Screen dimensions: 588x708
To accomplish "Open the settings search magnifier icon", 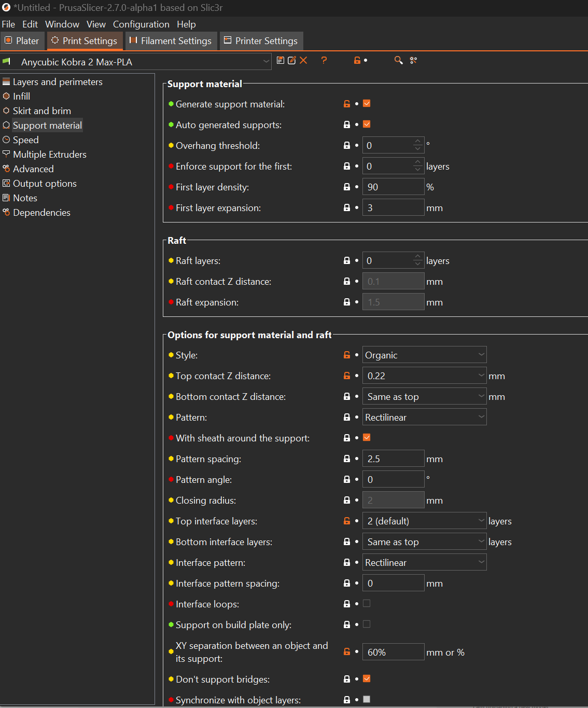I will pos(398,61).
